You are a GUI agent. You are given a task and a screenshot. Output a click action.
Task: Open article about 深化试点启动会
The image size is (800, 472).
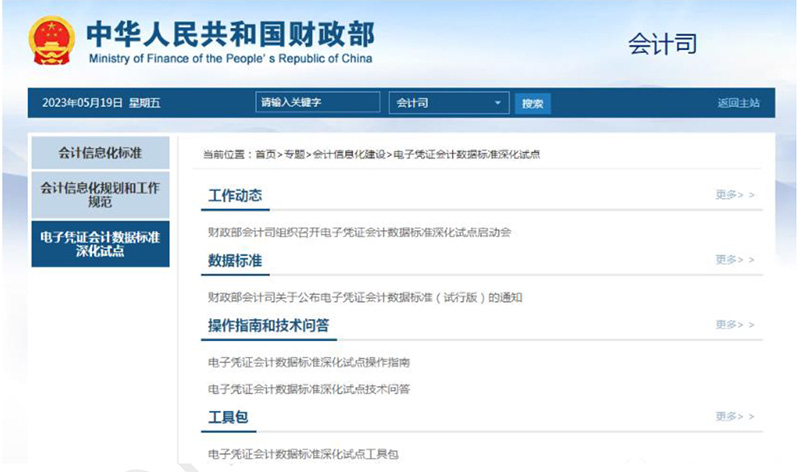coord(359,232)
